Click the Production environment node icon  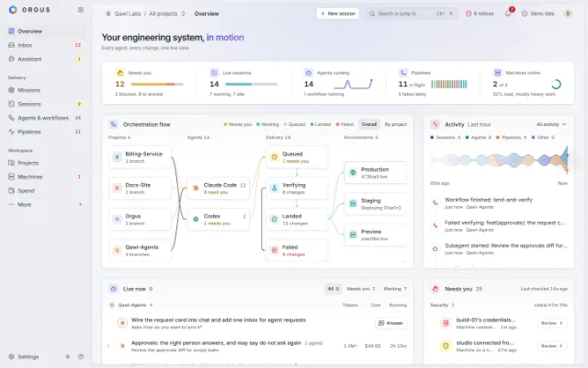[353, 172]
